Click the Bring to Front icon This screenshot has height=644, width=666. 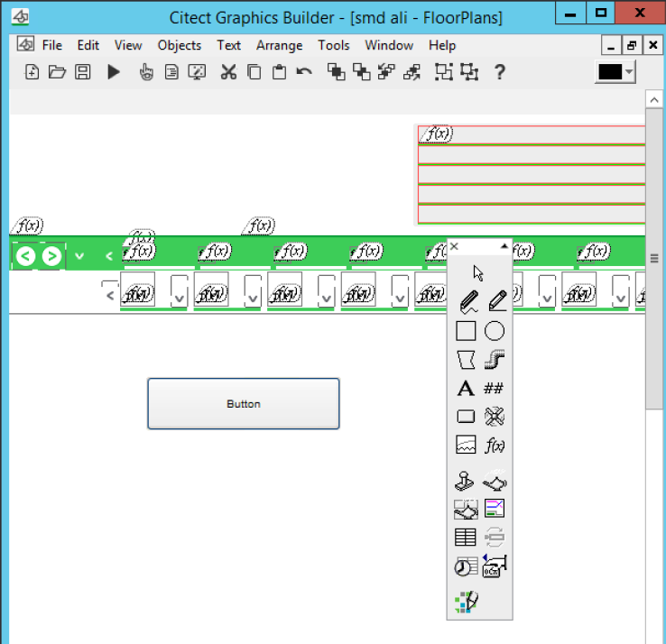(336, 72)
